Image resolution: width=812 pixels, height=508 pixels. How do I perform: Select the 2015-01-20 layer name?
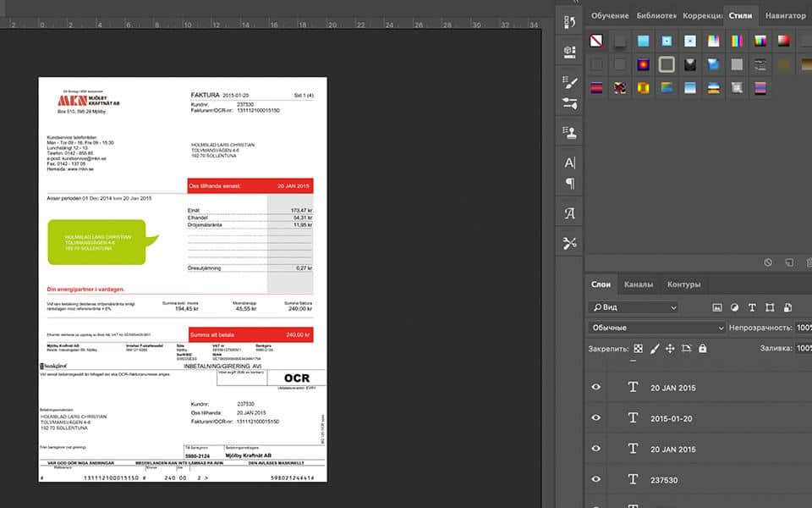click(x=671, y=418)
